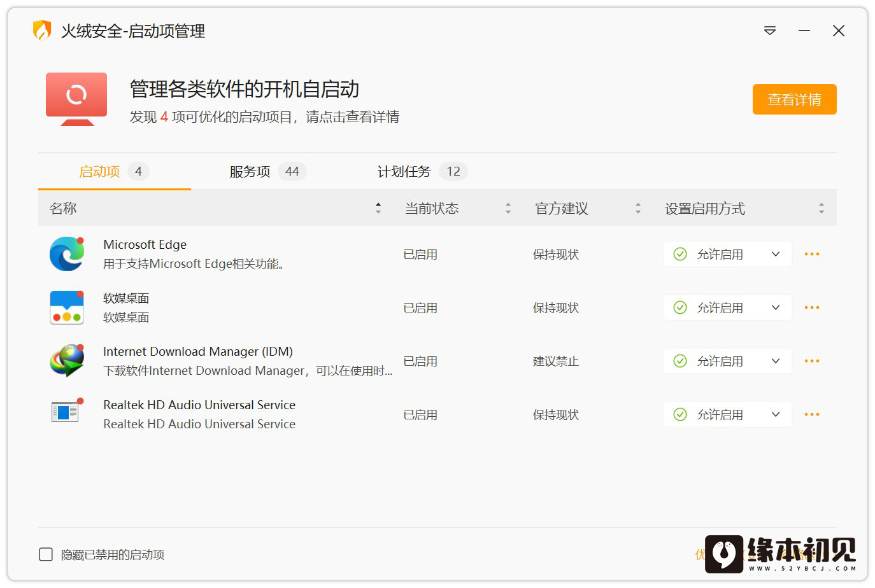Click the 用于支持Microsoft Edge相关功能 description
The height and width of the screenshot is (588, 875).
coord(194,263)
